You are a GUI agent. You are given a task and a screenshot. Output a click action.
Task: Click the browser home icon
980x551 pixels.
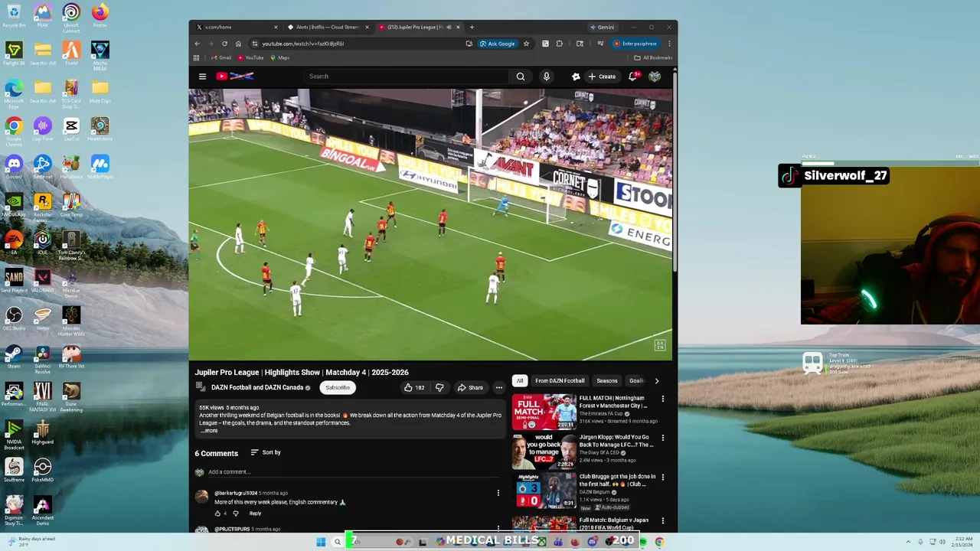pos(238,44)
